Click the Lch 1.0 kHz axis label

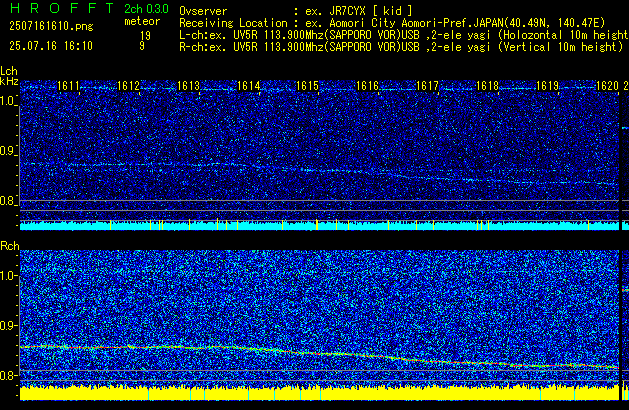[x=8, y=101]
